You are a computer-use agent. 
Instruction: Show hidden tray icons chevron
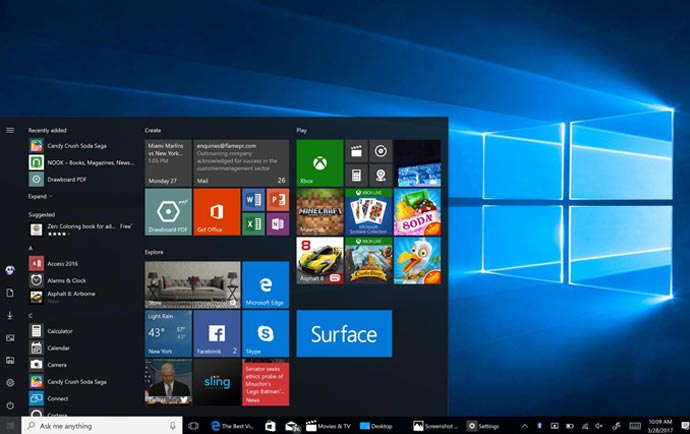click(524, 426)
